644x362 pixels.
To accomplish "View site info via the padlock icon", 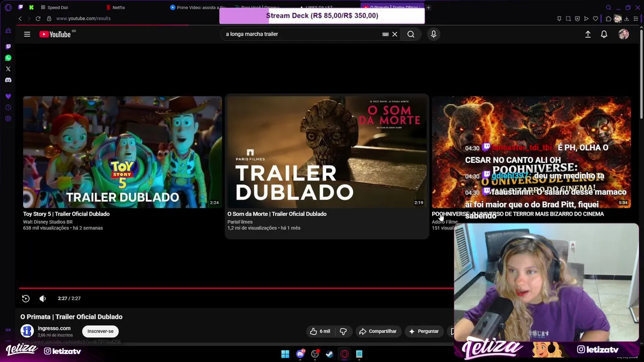I will point(49,19).
